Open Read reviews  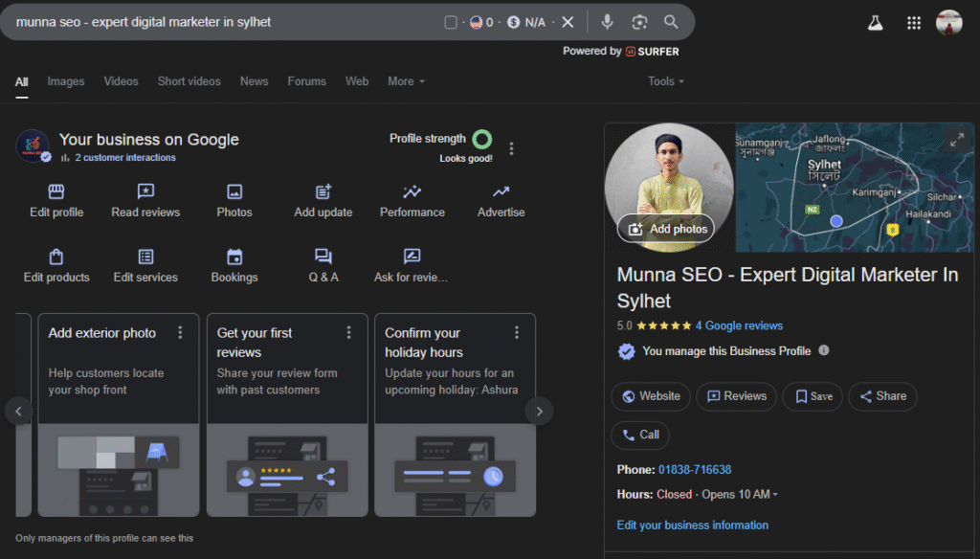coord(145,201)
